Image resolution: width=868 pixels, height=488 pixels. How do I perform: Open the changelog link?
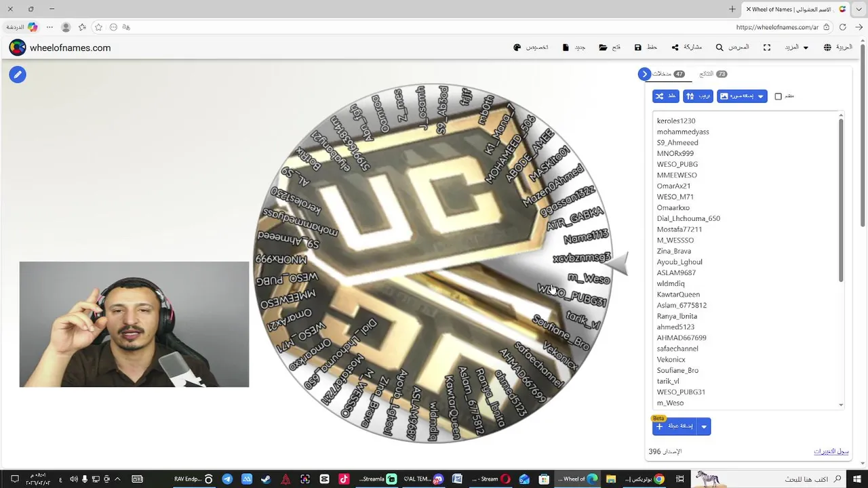(831, 451)
